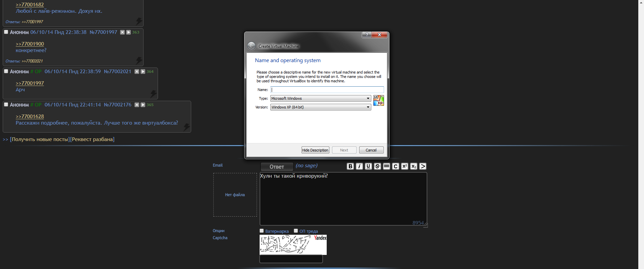Click arrow icon beside post №77001997
This screenshot has height=269, width=644.
(128, 32)
